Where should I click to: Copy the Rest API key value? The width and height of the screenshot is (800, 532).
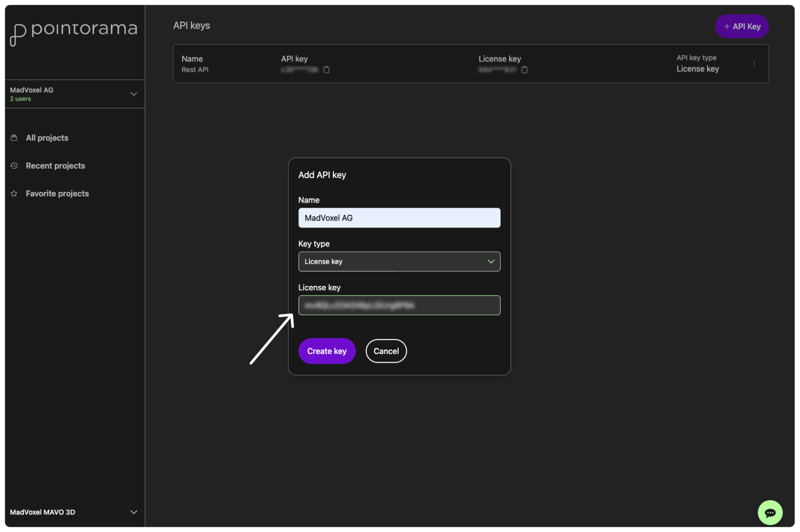pos(326,70)
